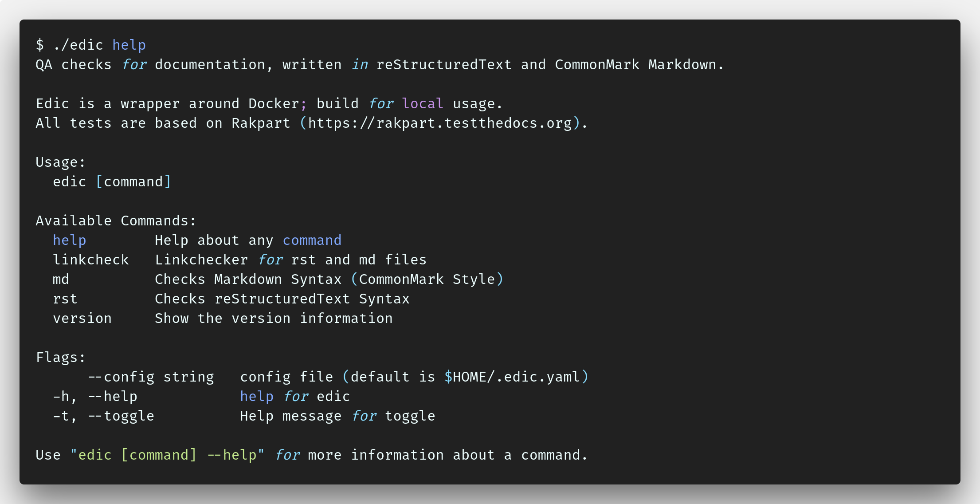This screenshot has height=504, width=980.
Task: Click the linkcheck command name
Action: pos(91,260)
